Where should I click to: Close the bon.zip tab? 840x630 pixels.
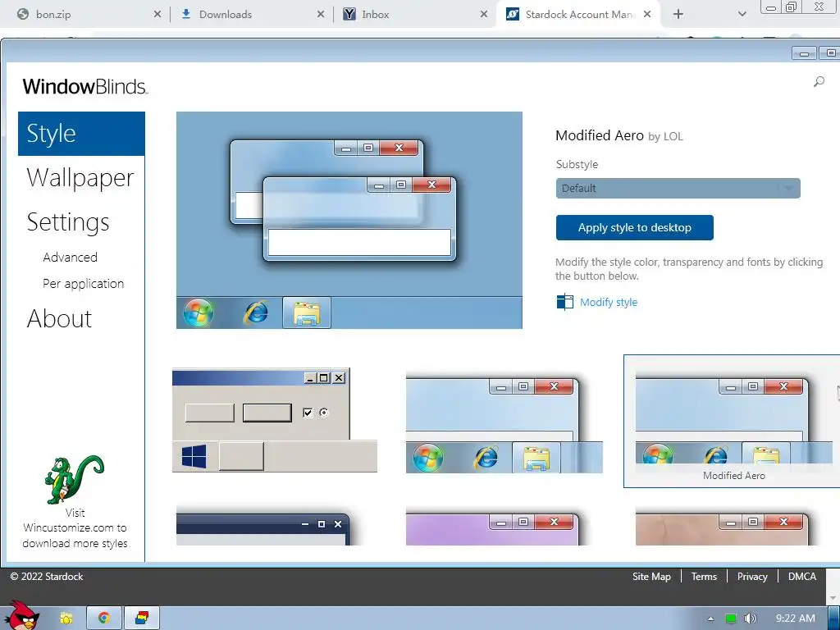(157, 15)
